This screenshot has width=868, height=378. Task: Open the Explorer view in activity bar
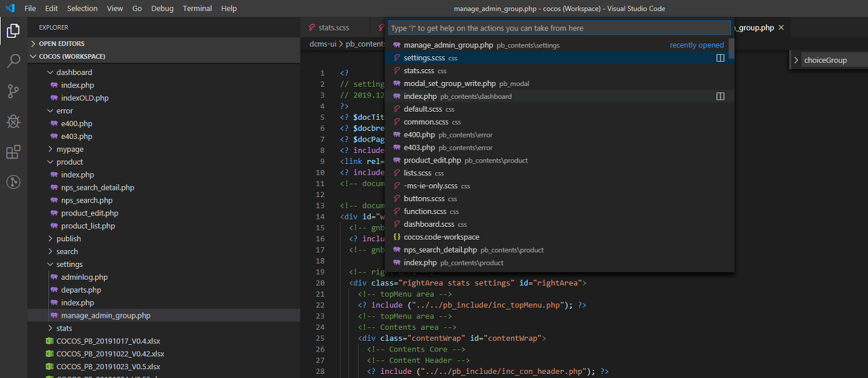point(13,30)
